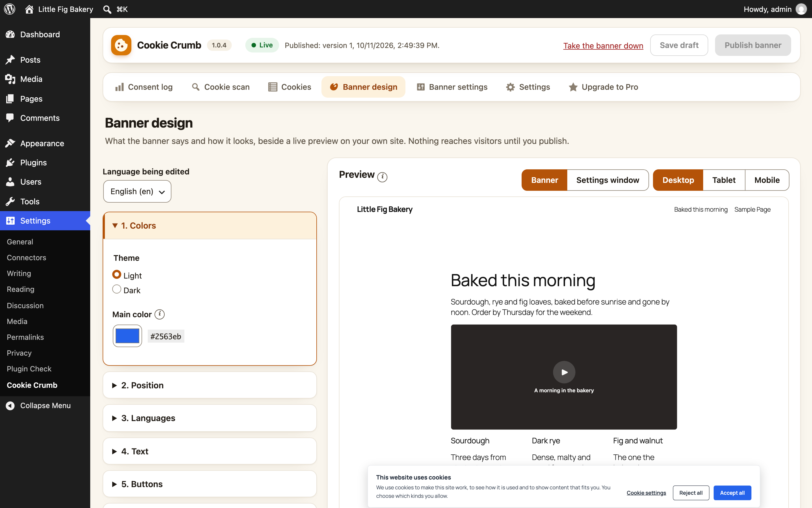Click the WordPress logo icon
This screenshot has height=508, width=812.
[x=10, y=9]
